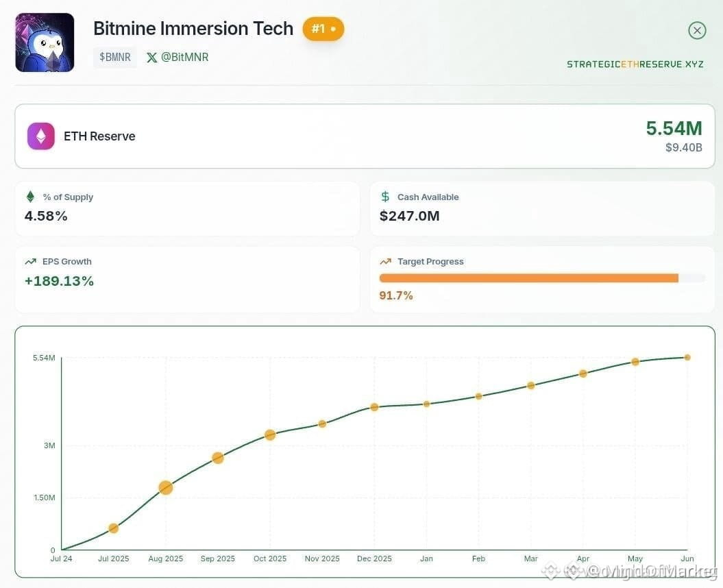Click the EPS Growth trend arrow icon
Viewport: 723px width, 588px height.
pos(30,262)
